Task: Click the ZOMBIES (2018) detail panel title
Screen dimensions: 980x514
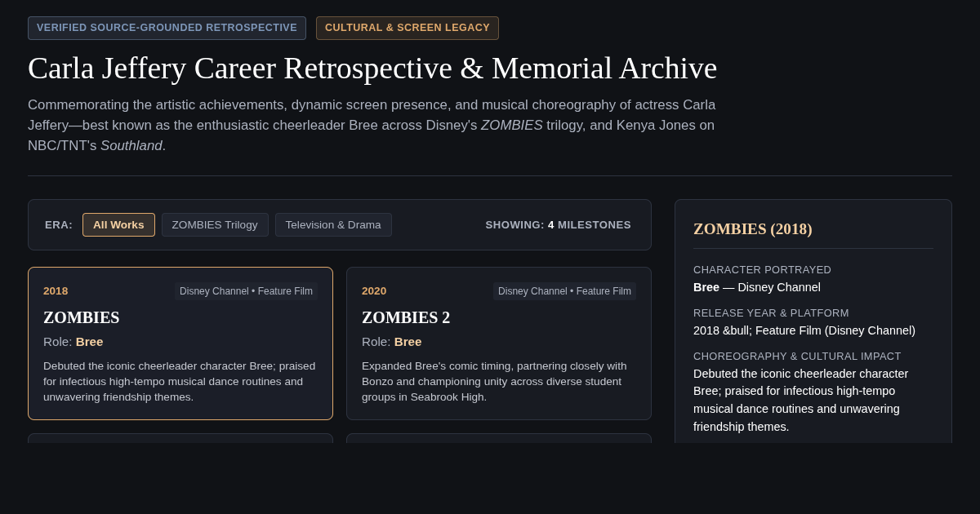Action: point(753,229)
